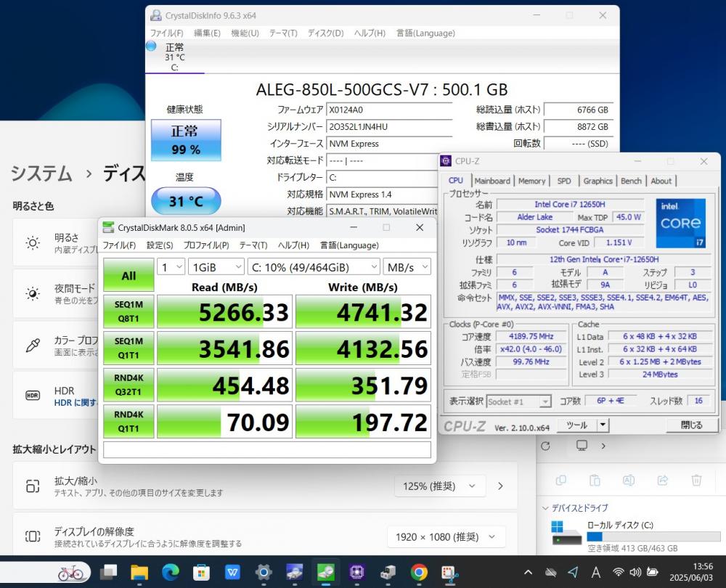The height and width of the screenshot is (588, 726).
Task: Click the 31 °C temperature button
Action: point(186,201)
